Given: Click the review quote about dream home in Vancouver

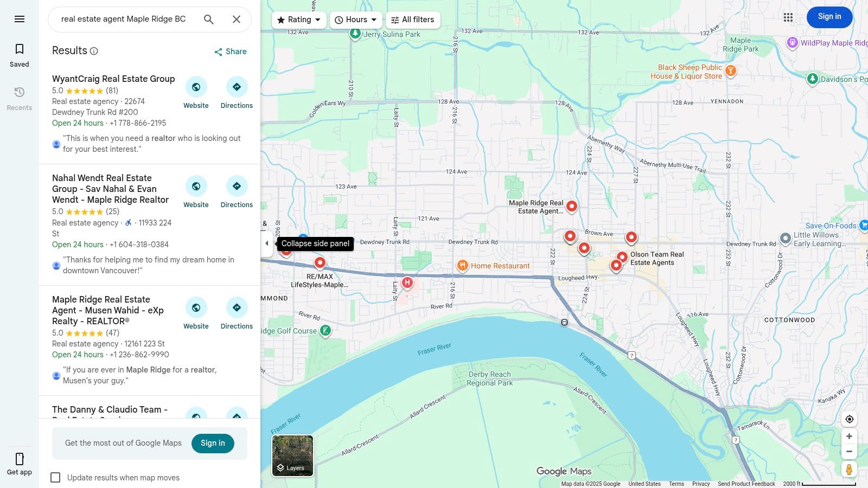Looking at the screenshot, I should (x=149, y=266).
